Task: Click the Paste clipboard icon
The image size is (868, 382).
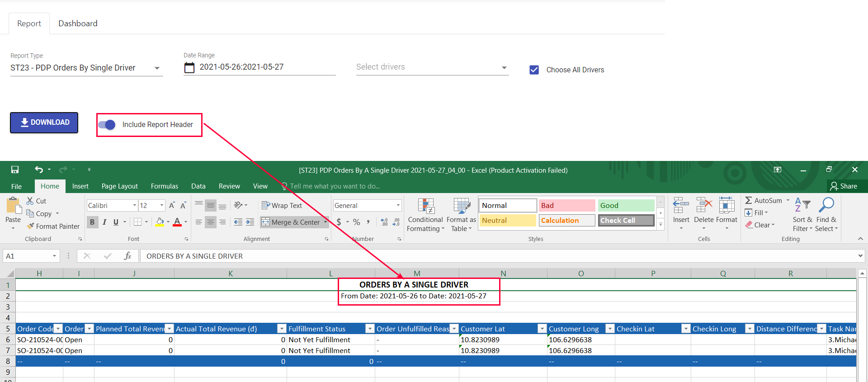Action: 14,206
